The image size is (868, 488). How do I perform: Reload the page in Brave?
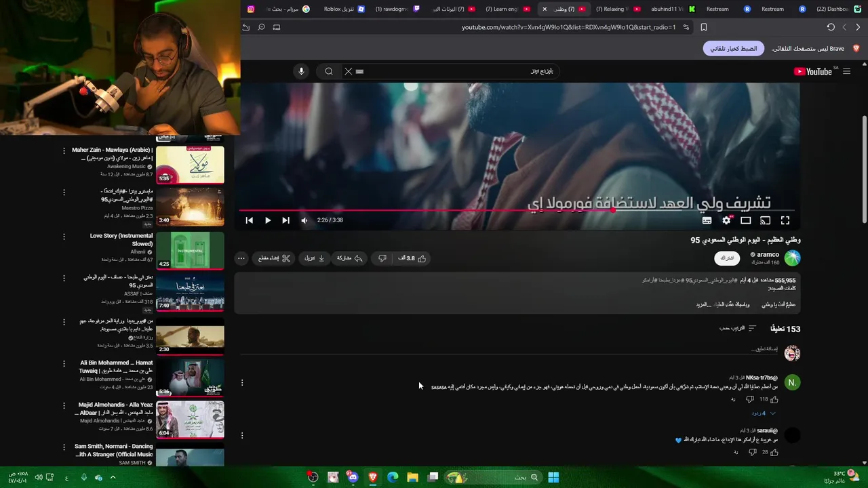(831, 27)
